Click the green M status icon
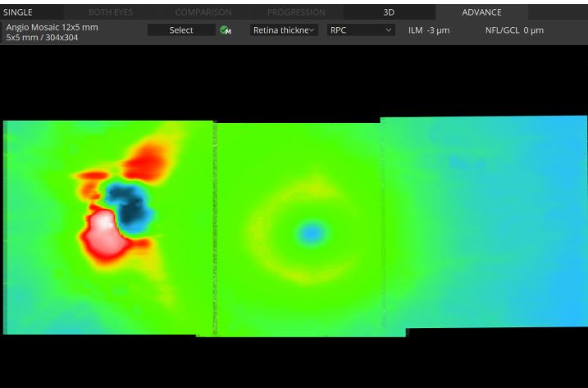The width and height of the screenshot is (588, 388). (x=226, y=30)
